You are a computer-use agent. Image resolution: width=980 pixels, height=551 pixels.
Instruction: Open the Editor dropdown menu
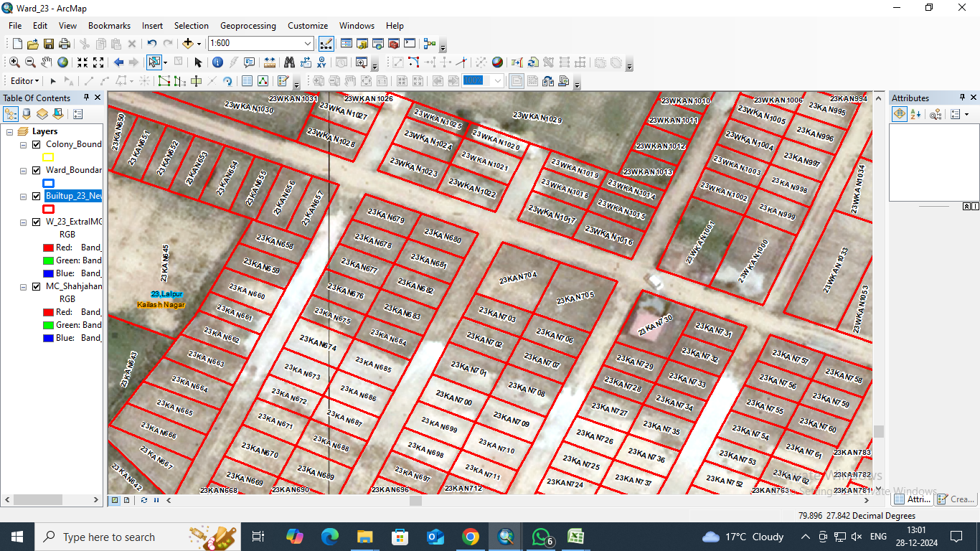[24, 81]
